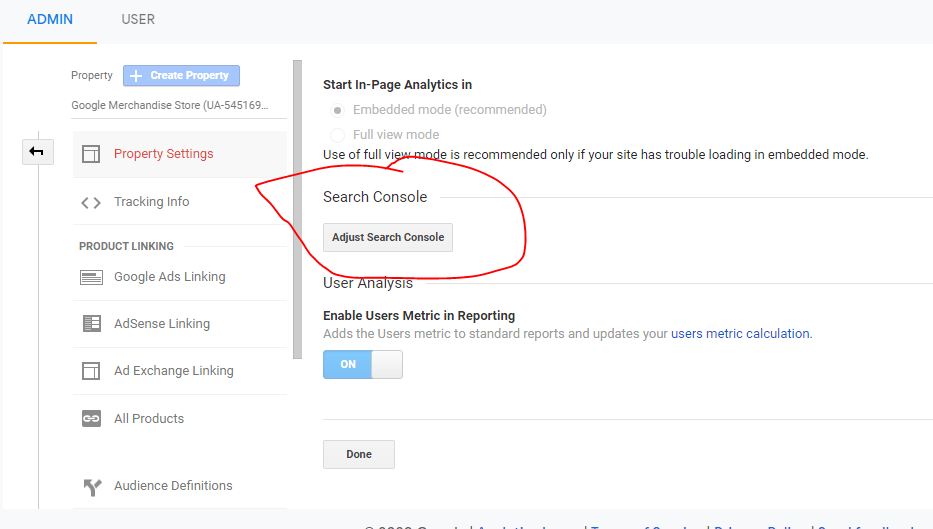Open the Google Merchandise Store property selector
Screen dimensions: 933x529
click(170, 105)
